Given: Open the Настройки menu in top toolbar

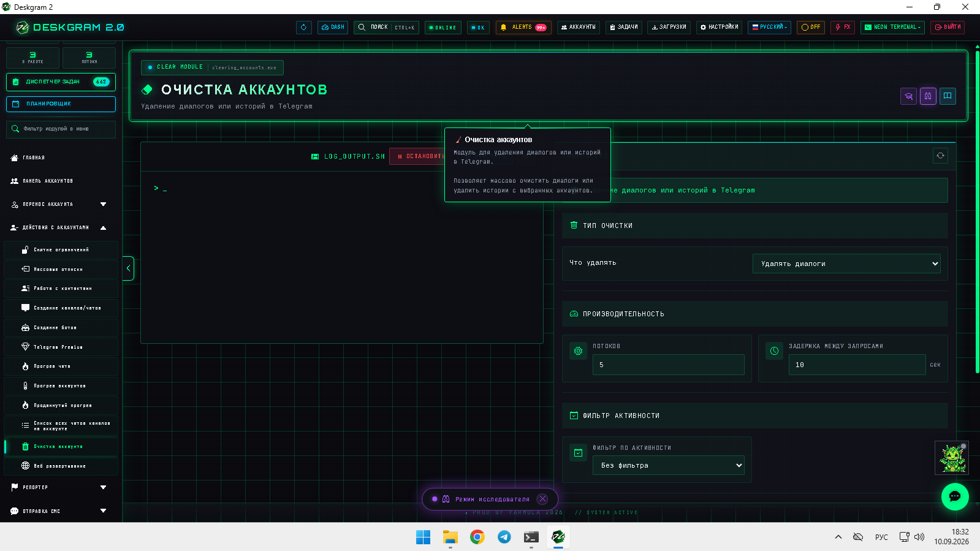Looking at the screenshot, I should click(x=719, y=28).
